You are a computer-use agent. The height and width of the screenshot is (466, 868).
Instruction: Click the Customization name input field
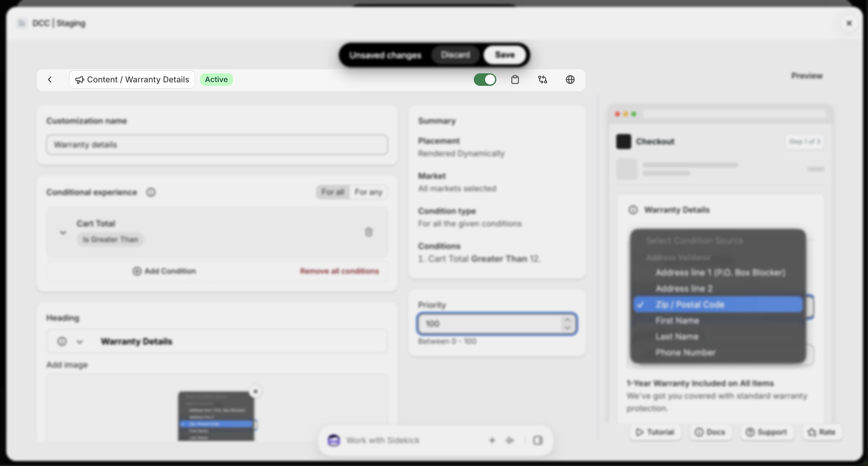click(217, 145)
